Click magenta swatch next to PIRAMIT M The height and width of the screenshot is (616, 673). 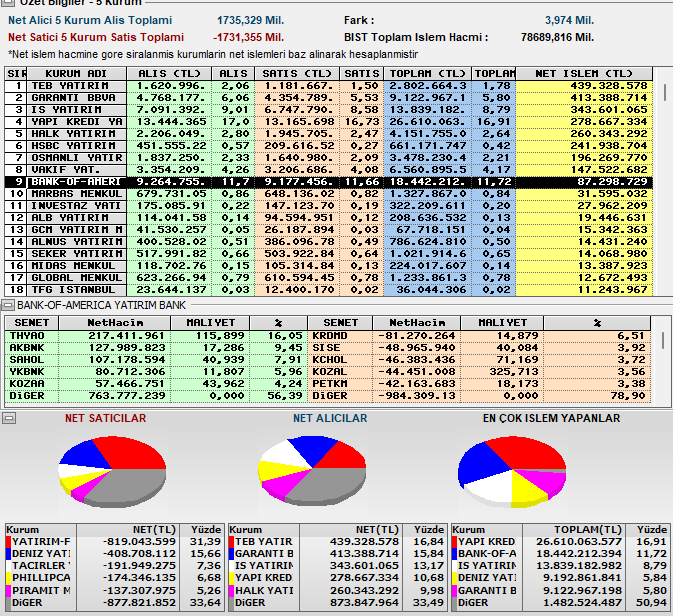click(9, 590)
